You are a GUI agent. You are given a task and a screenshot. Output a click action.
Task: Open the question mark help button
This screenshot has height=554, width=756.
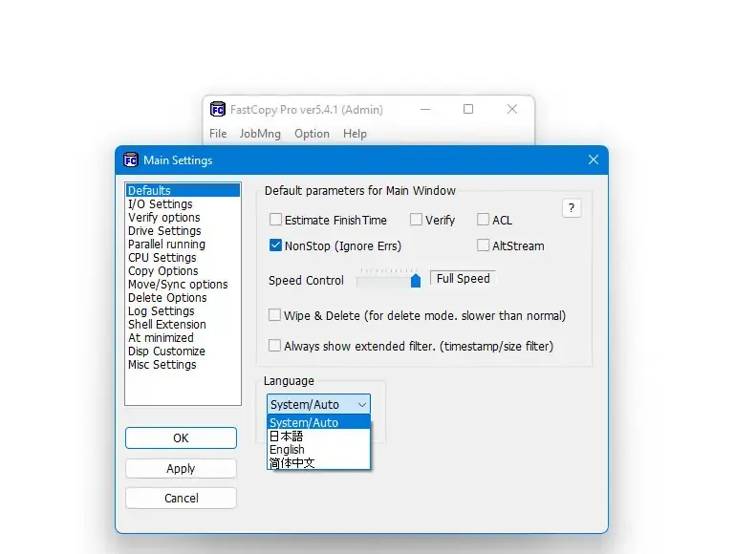[572, 208]
